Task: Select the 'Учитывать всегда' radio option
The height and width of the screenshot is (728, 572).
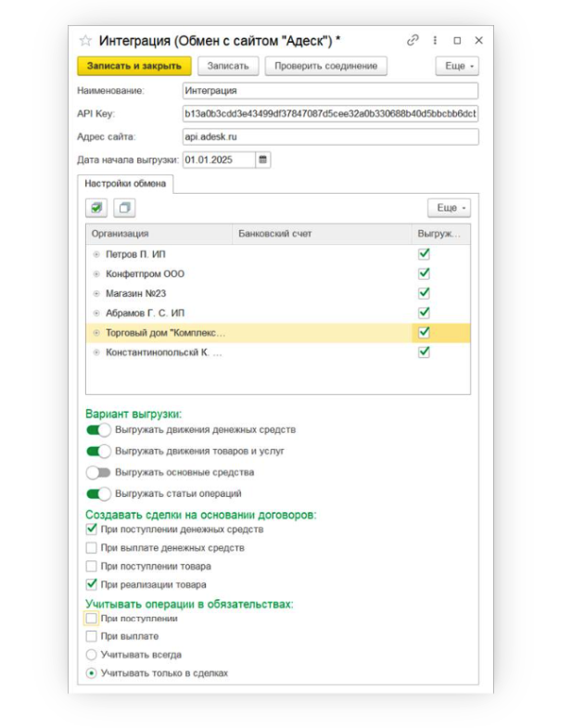Action: [91, 654]
